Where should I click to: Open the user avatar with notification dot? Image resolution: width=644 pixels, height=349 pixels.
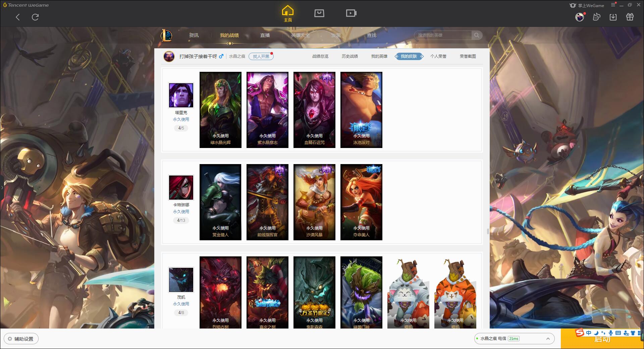point(580,17)
